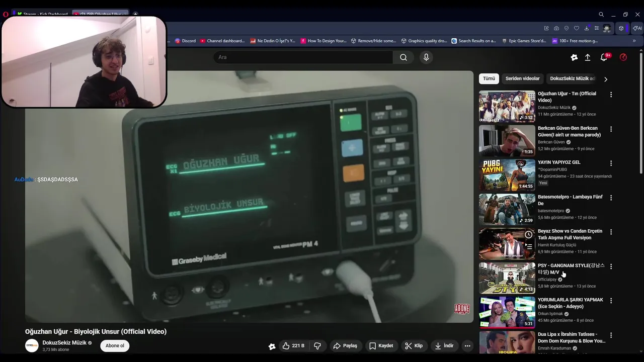
Task: Open Opera snapshot camera icon
Action: coord(556,28)
